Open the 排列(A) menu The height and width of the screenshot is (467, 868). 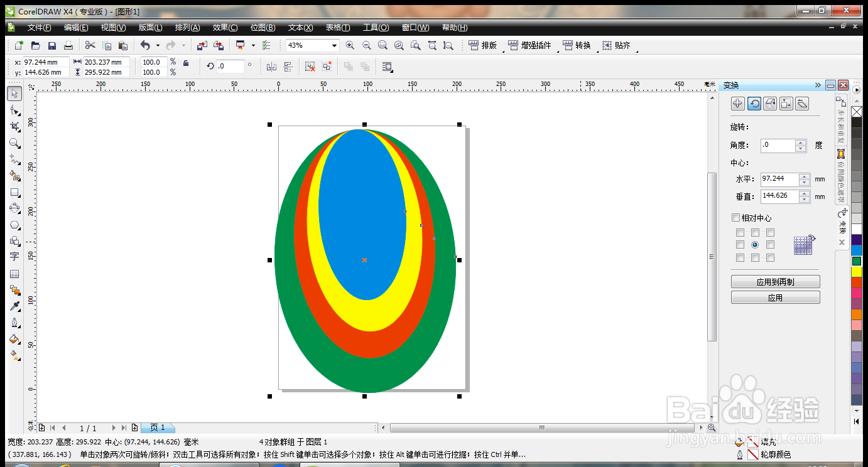[187, 28]
